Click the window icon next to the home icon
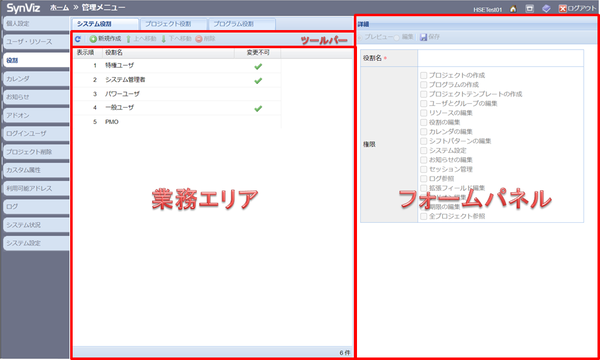Image resolution: width=600 pixels, height=360 pixels. (530, 9)
